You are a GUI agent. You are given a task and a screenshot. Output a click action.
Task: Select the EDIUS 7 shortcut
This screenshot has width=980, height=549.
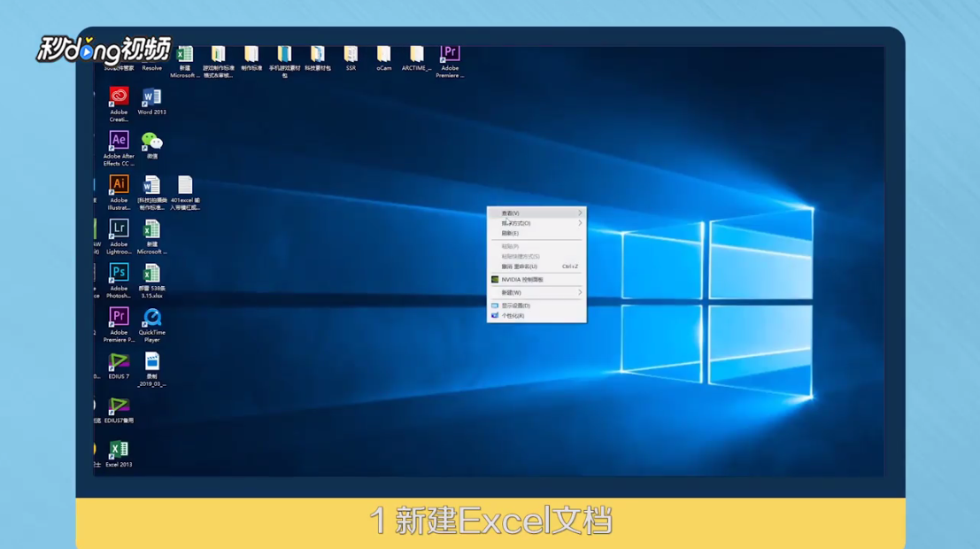(119, 365)
